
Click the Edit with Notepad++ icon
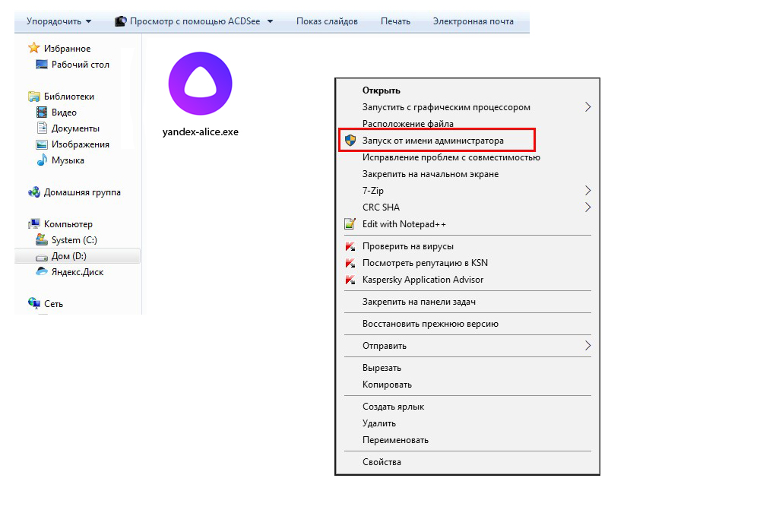[x=350, y=224]
